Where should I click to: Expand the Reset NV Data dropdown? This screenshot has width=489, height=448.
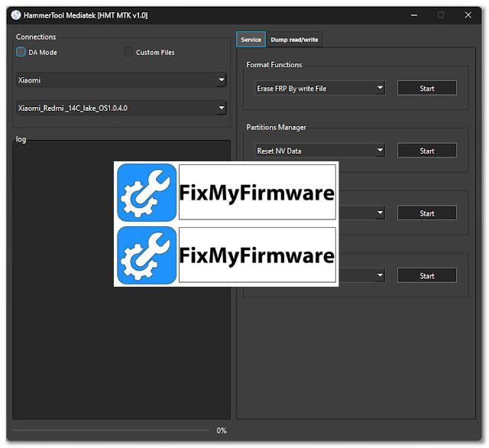click(319, 151)
